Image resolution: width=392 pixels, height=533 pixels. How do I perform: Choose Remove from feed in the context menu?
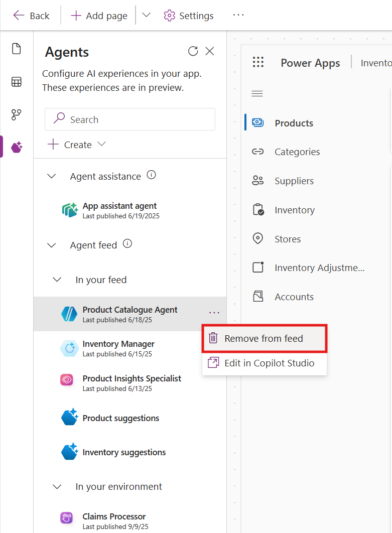pyautogui.click(x=265, y=338)
